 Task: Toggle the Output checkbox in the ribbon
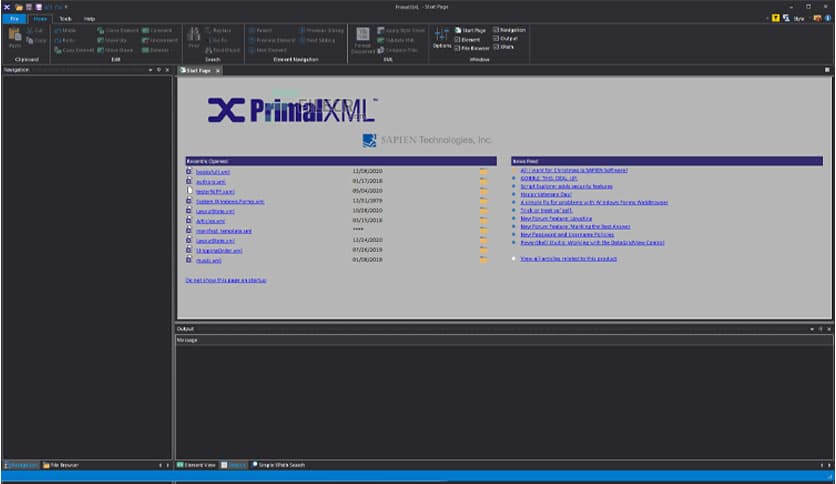496,38
